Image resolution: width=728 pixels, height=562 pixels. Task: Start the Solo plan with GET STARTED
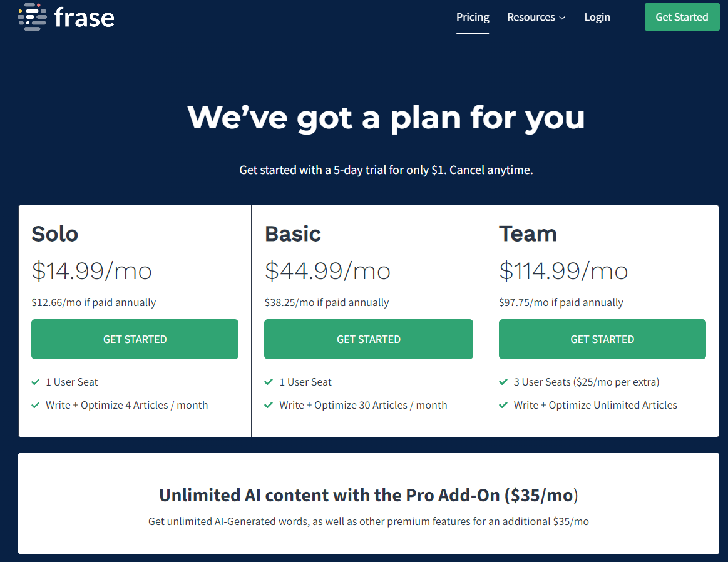(x=135, y=339)
